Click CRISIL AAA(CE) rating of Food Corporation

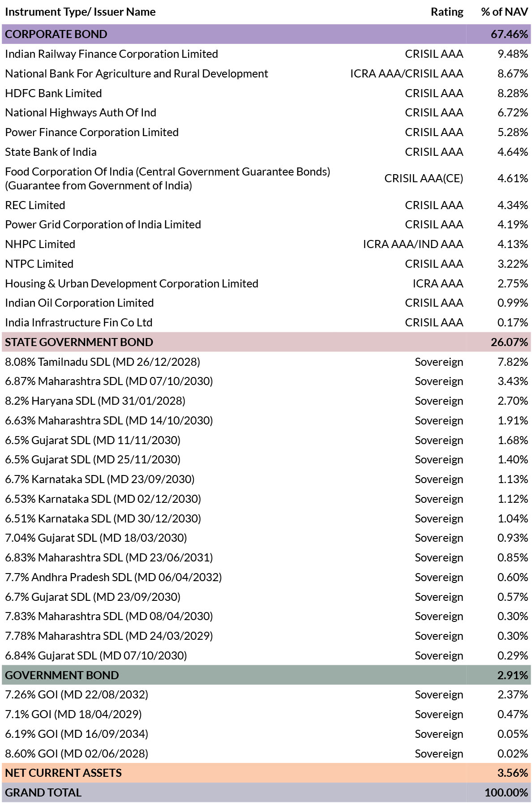pos(423,179)
